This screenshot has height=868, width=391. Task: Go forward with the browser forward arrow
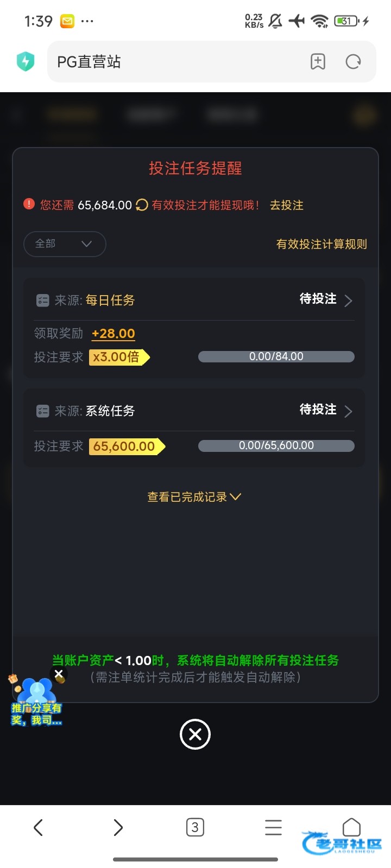coord(118,827)
